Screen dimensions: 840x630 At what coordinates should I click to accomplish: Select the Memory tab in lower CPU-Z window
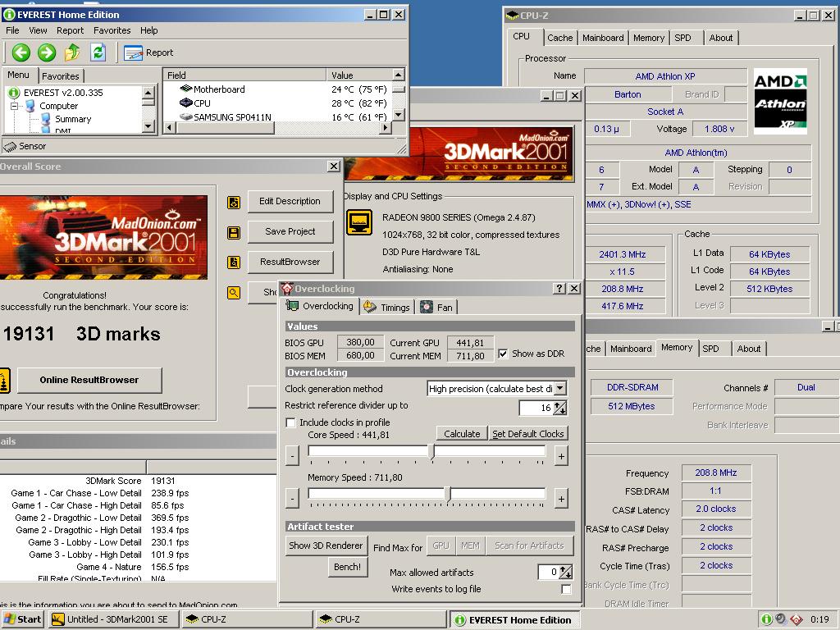(677, 348)
